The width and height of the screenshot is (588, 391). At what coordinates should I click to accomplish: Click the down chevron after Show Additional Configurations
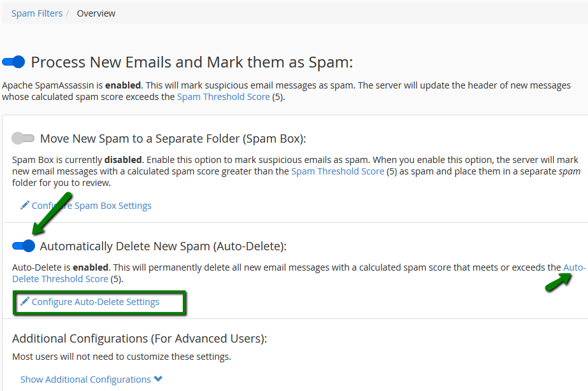pos(157,379)
